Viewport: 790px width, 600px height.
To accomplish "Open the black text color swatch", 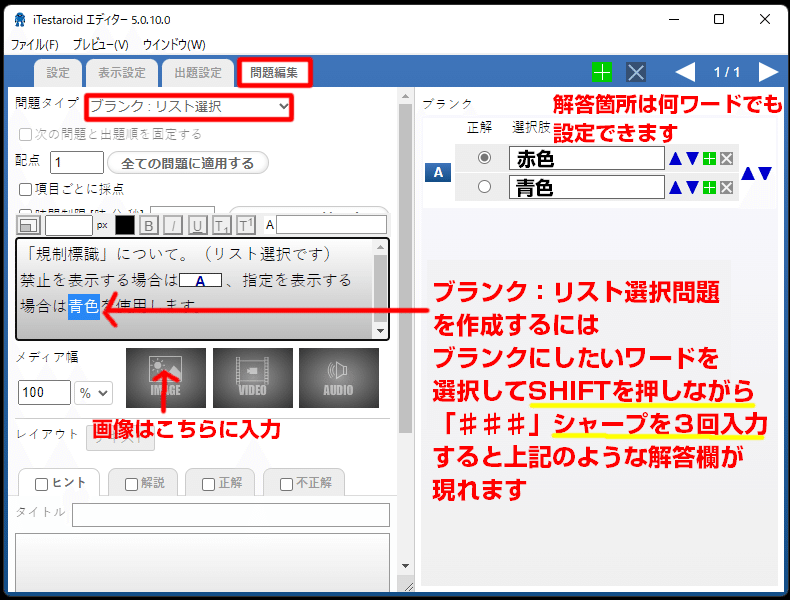I will coord(124,225).
